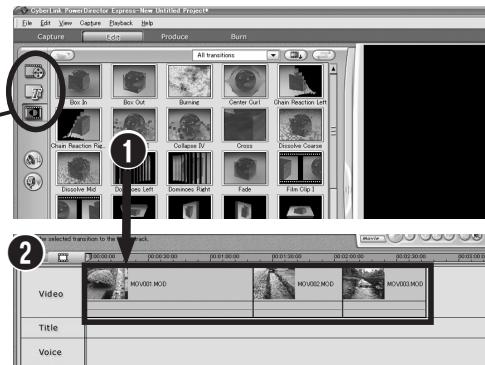This screenshot has height=365, width=485.
Task: Open the File menu
Action: click(27, 23)
